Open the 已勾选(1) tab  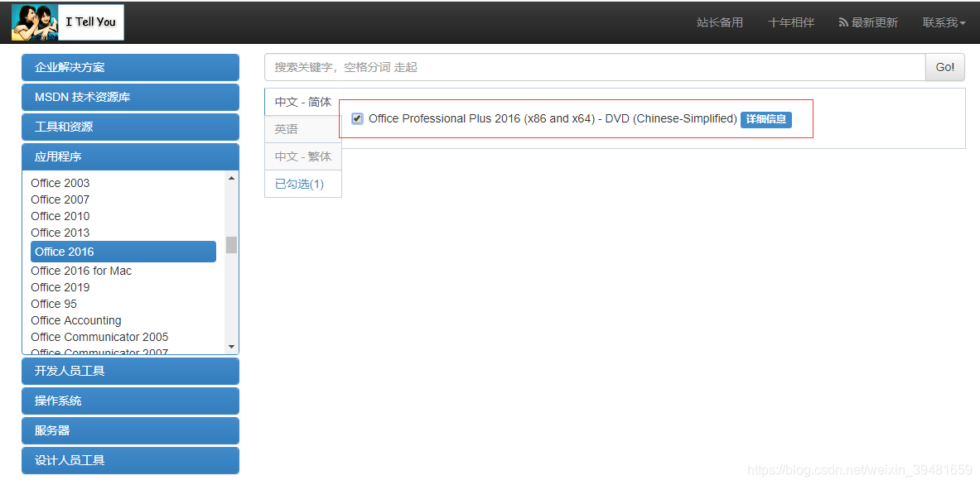[x=303, y=184]
